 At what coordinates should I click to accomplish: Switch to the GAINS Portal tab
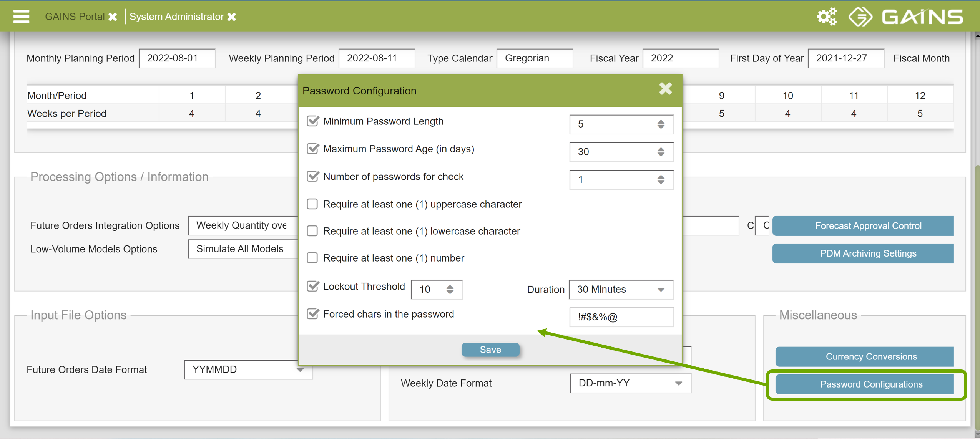click(75, 17)
